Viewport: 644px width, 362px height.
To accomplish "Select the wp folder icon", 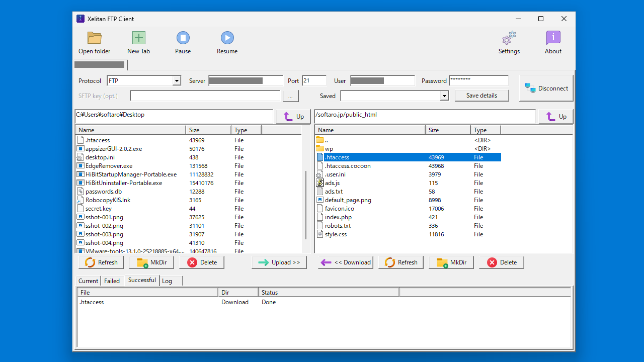I will pos(320,149).
